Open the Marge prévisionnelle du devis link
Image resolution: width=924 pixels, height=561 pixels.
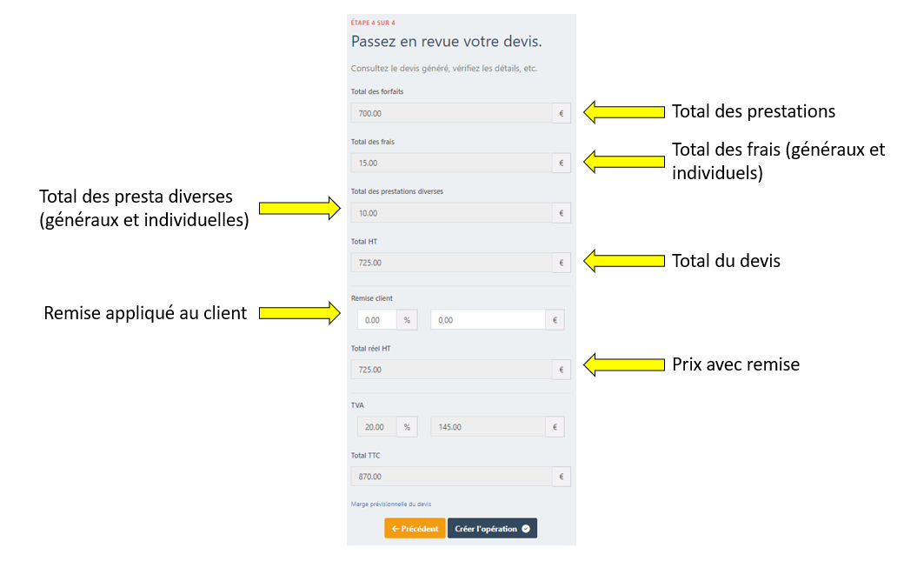[x=390, y=504]
